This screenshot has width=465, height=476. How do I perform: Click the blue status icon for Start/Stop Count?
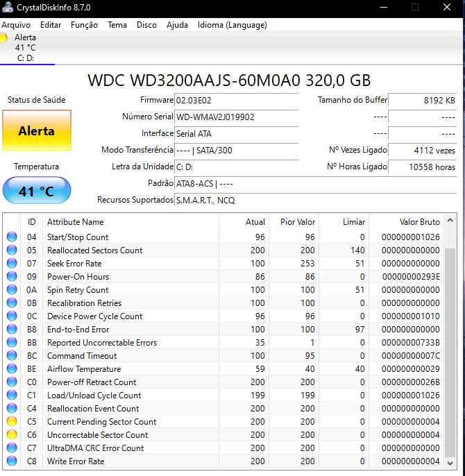pos(12,237)
